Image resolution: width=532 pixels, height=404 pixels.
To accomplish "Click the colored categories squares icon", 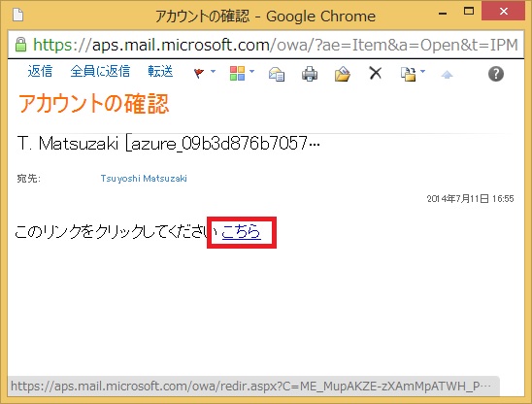I will [x=237, y=73].
